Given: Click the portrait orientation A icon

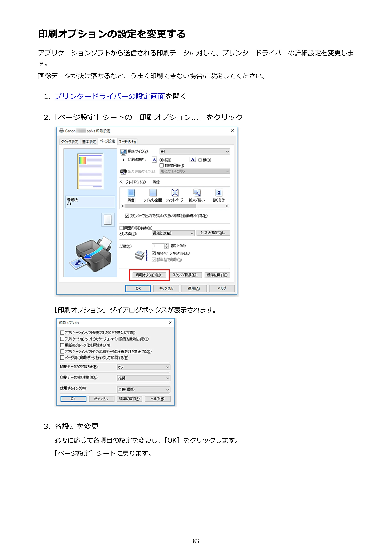Looking at the screenshot, I should 154,159.
